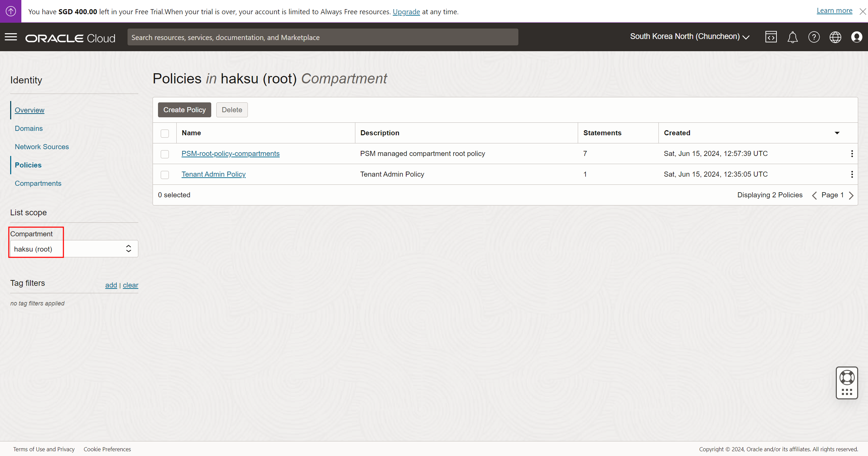
Task: Open the Tenant Admin Policy link
Action: pos(214,174)
